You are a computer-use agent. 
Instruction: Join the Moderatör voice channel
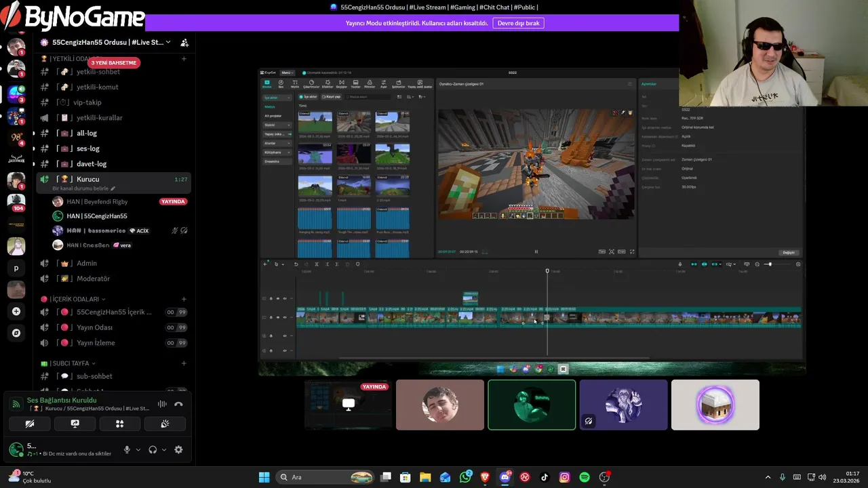(x=114, y=279)
